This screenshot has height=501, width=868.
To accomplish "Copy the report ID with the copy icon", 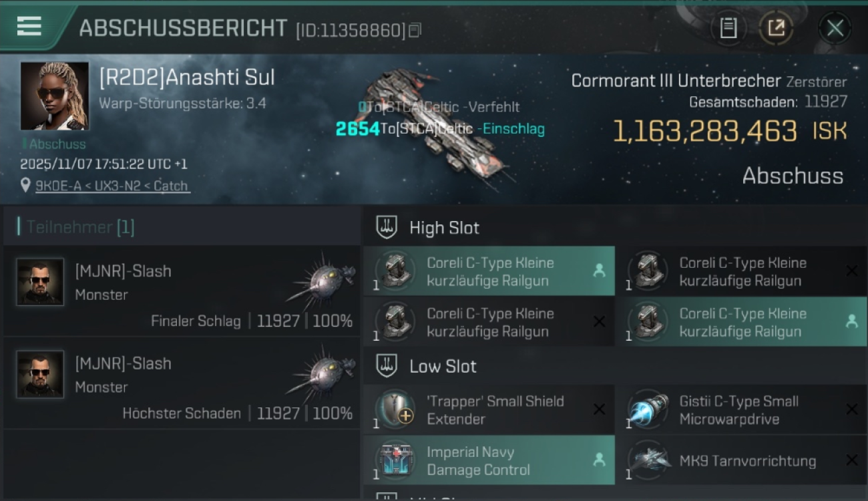I will pyautogui.click(x=415, y=30).
